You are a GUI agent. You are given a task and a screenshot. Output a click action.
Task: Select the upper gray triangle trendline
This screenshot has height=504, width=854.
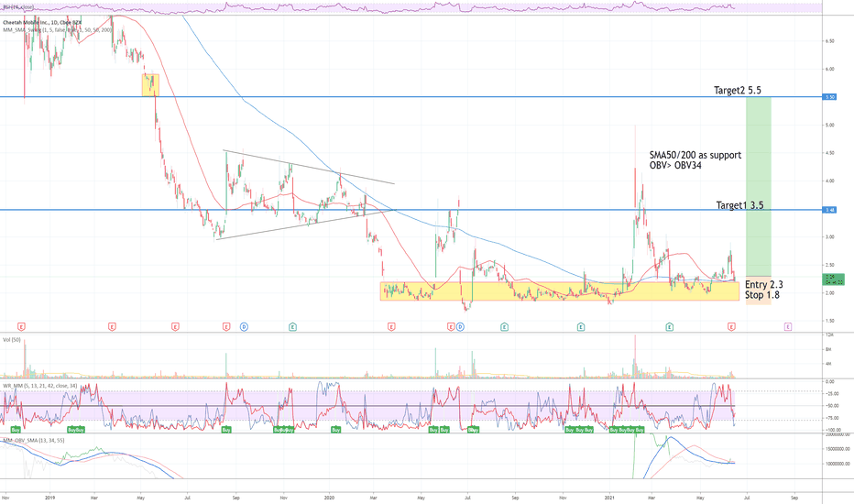coord(309,168)
